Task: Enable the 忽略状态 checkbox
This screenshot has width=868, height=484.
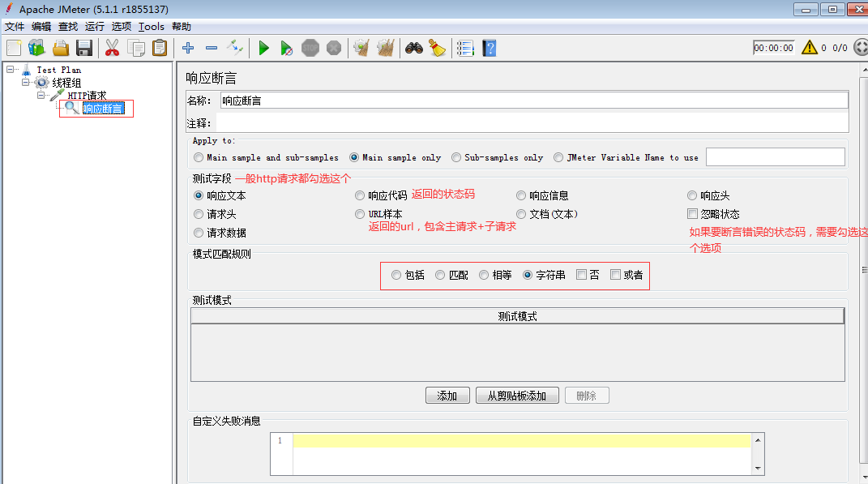Action: 692,214
